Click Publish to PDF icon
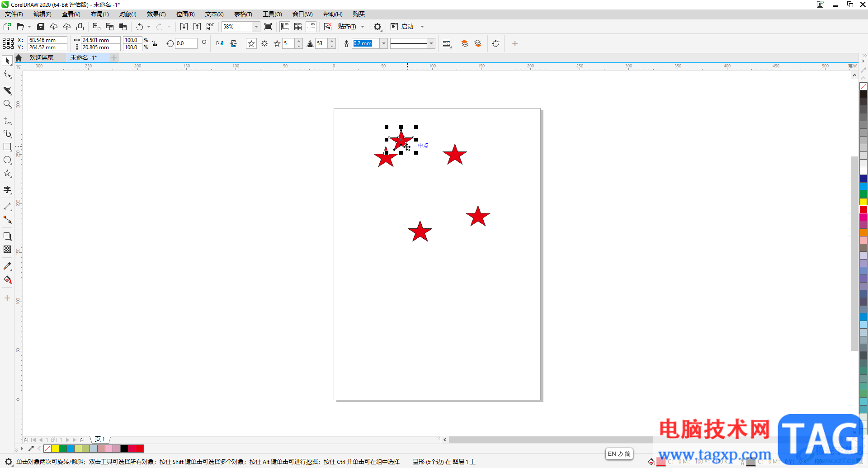 tap(210, 27)
